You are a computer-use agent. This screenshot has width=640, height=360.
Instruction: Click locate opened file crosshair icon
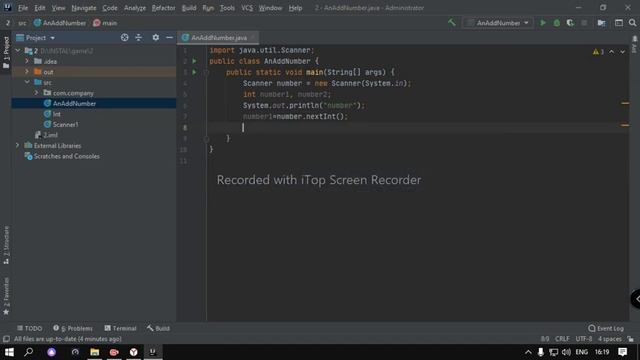click(124, 38)
